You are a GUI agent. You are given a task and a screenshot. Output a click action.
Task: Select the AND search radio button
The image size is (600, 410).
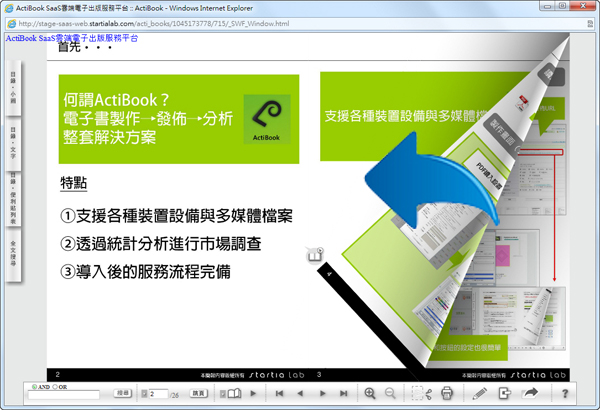(x=34, y=387)
